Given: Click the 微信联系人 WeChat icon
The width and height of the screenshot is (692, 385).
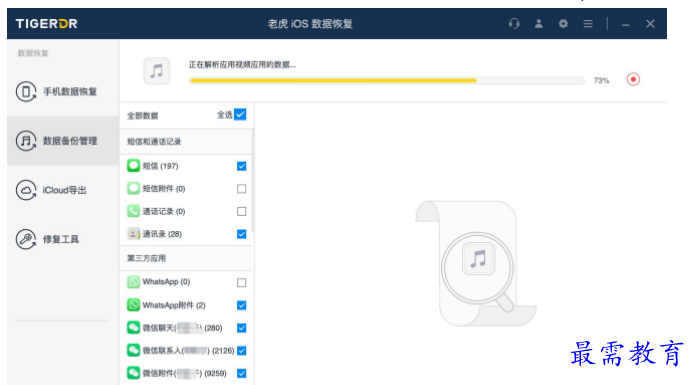Looking at the screenshot, I should (133, 350).
